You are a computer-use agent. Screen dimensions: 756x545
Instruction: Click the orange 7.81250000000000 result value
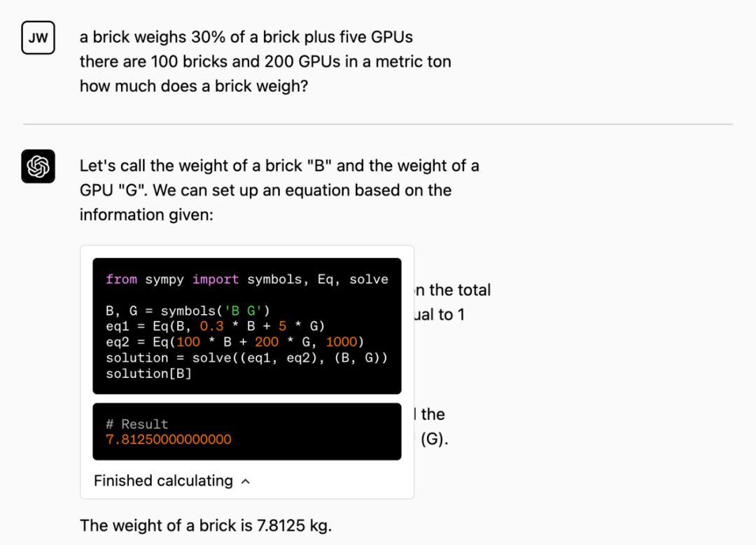pyautogui.click(x=168, y=439)
